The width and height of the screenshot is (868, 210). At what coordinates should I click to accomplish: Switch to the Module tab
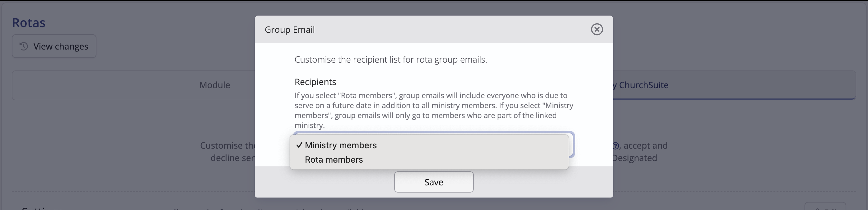(x=215, y=85)
